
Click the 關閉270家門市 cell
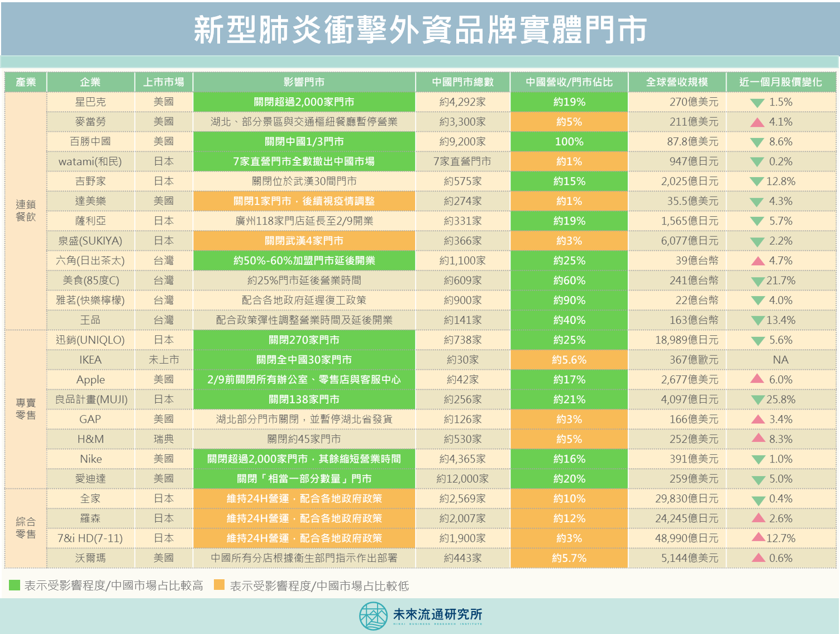tap(304, 340)
